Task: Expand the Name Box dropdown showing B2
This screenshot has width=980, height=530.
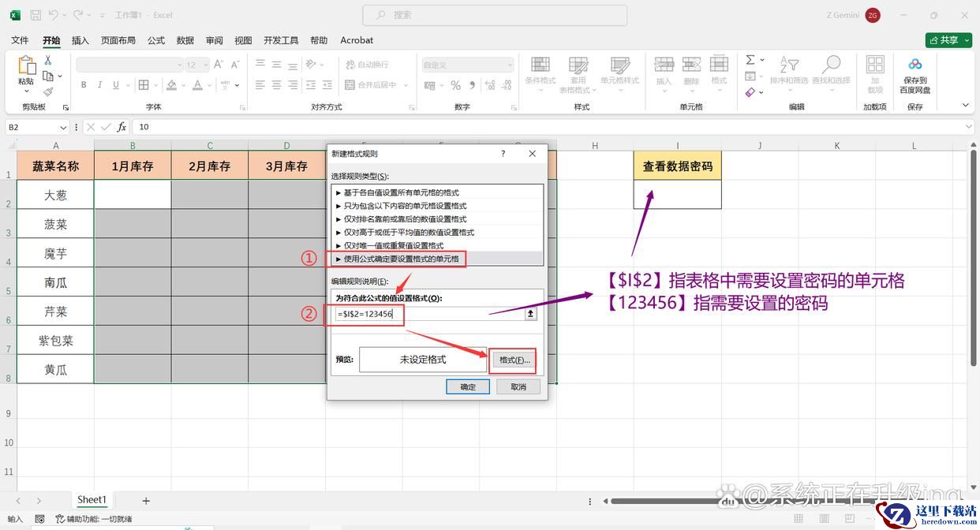Action: pos(63,127)
